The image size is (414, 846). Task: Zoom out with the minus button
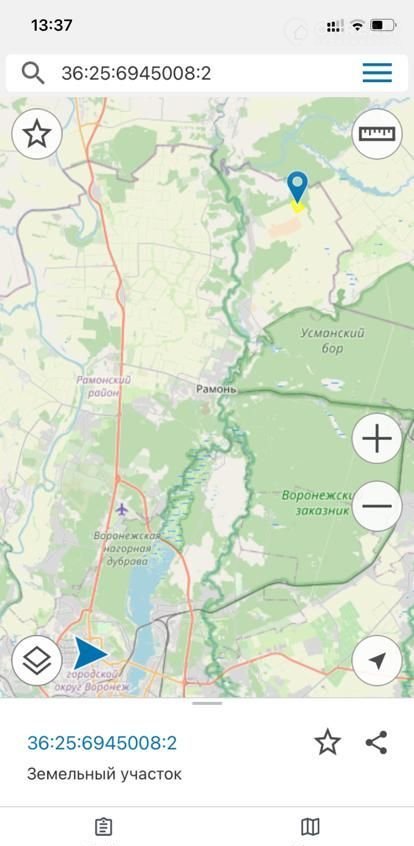pos(377,506)
